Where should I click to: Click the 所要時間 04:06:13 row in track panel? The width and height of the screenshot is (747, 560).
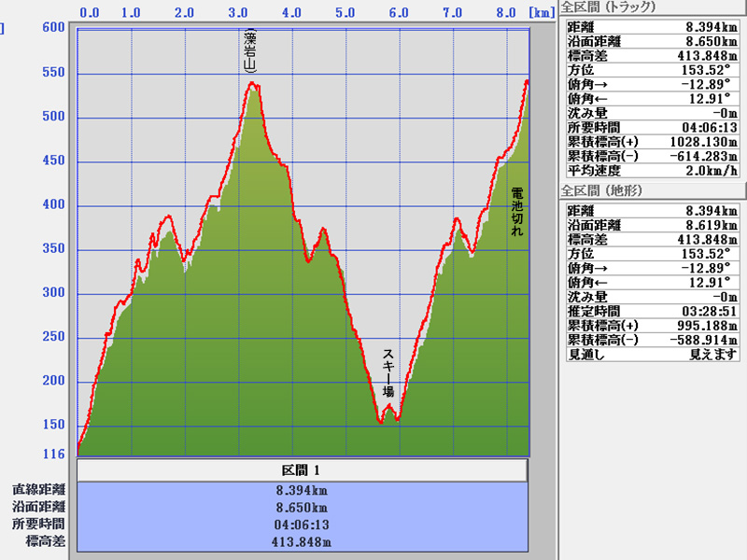[x=652, y=127]
